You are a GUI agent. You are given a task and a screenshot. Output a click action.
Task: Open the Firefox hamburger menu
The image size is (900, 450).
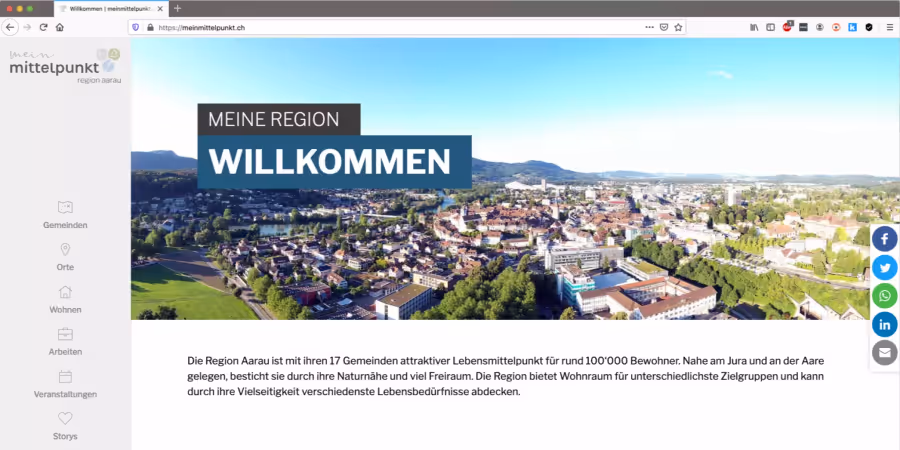pos(890,27)
